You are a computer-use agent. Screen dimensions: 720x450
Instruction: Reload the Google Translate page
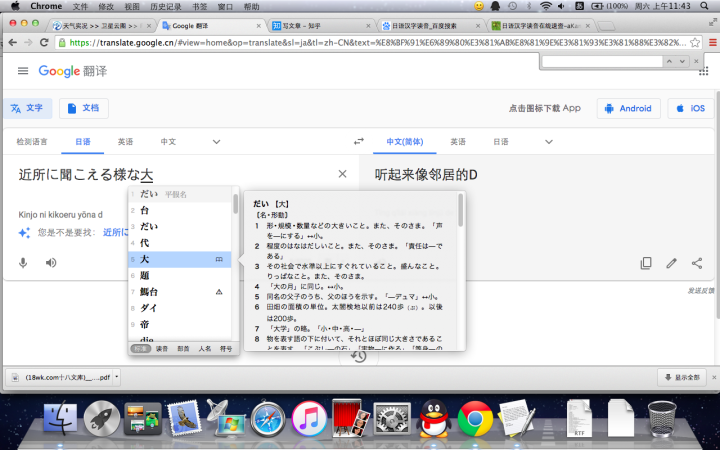pyautogui.click(x=44, y=43)
